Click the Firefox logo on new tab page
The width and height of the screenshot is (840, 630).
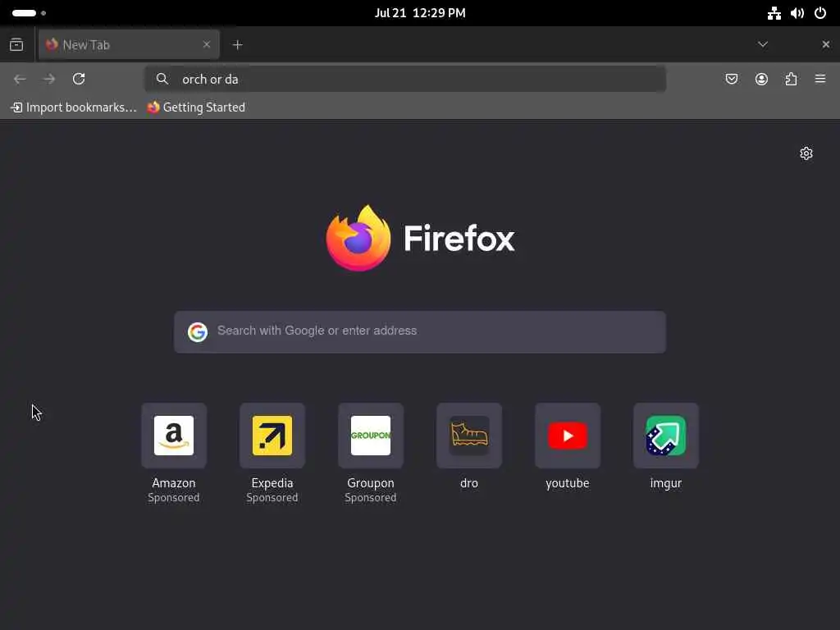click(x=358, y=239)
